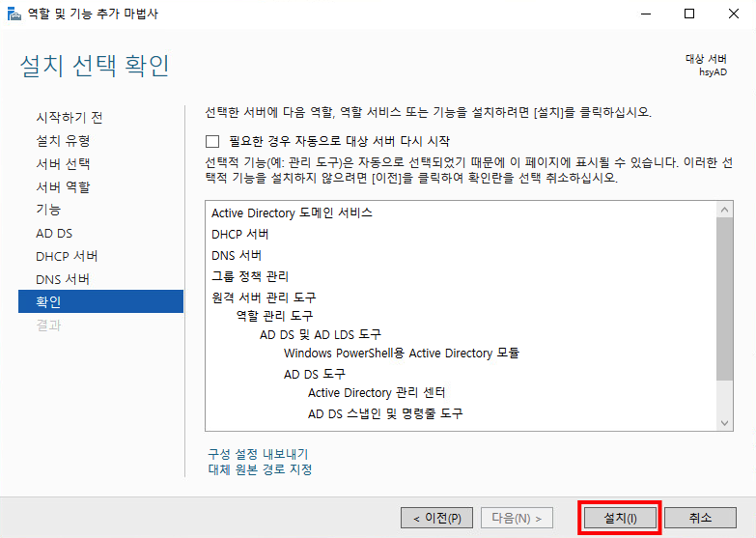Click the hsyAD destination server name
This screenshot has height=538, width=756.
[x=713, y=72]
